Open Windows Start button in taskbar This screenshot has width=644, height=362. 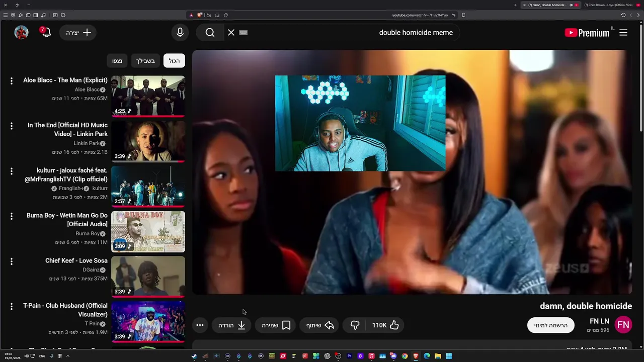click(449, 356)
